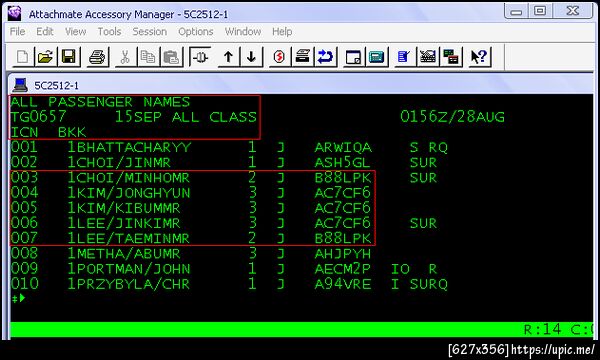The image size is (600, 360).
Task: Select passenger 1LEE/TAEMINMR
Action: 129,238
